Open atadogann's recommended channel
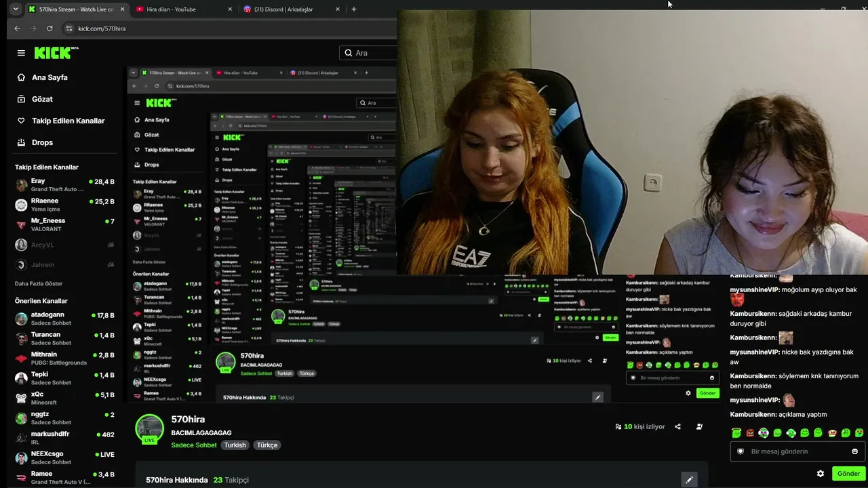This screenshot has width=868, height=488. point(65,319)
